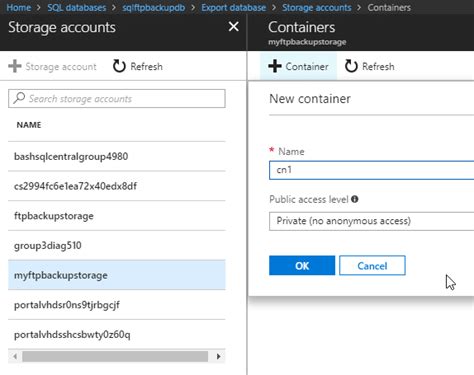Click the Cancel button
This screenshot has height=375, width=474.
coord(372,266)
